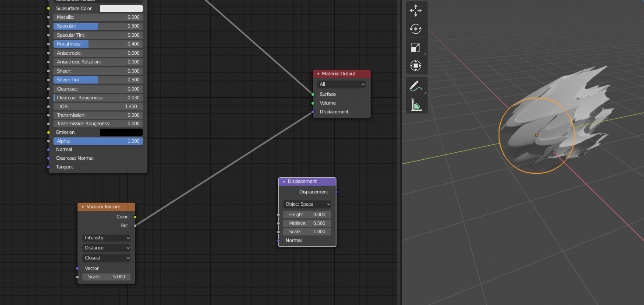Open the Subsurface Color picker
Viewport: 644px width, 305px height.
121,8
